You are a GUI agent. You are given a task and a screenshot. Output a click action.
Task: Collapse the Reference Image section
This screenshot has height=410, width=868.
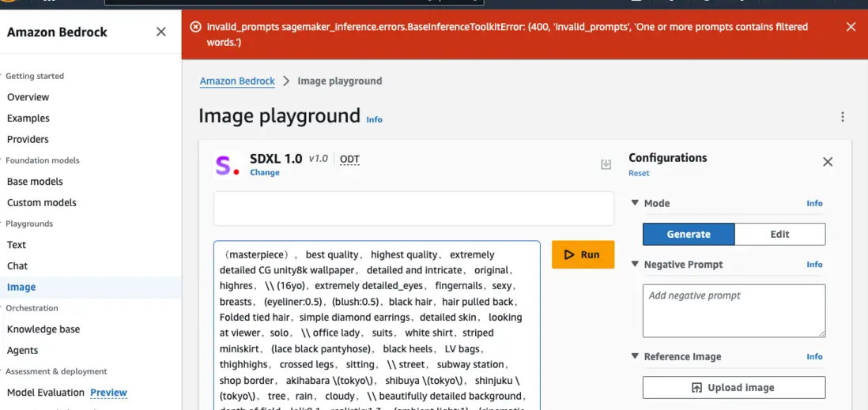point(635,357)
